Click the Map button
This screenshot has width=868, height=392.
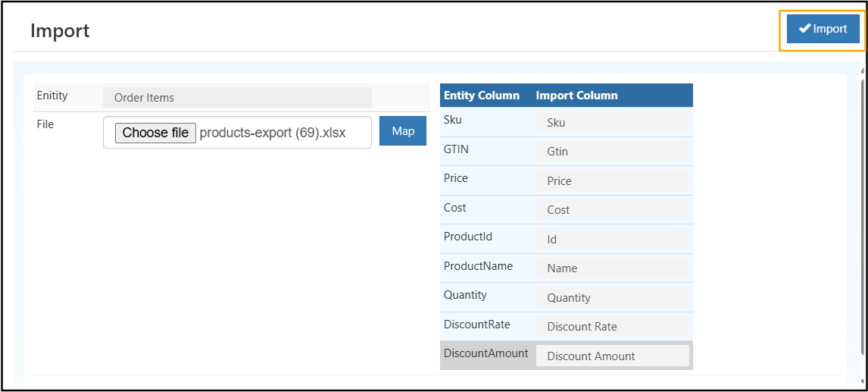(x=403, y=131)
